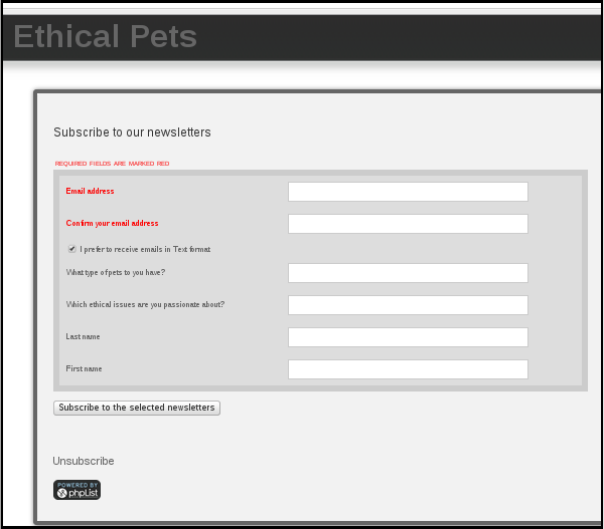Click the Powered by phpList badge
The width and height of the screenshot is (604, 529).
(x=77, y=490)
